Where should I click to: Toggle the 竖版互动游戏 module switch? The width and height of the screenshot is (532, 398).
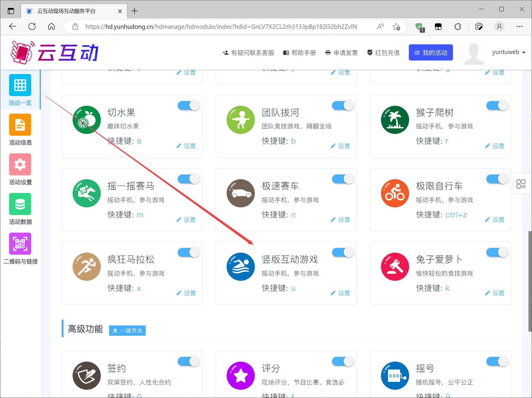click(x=343, y=252)
